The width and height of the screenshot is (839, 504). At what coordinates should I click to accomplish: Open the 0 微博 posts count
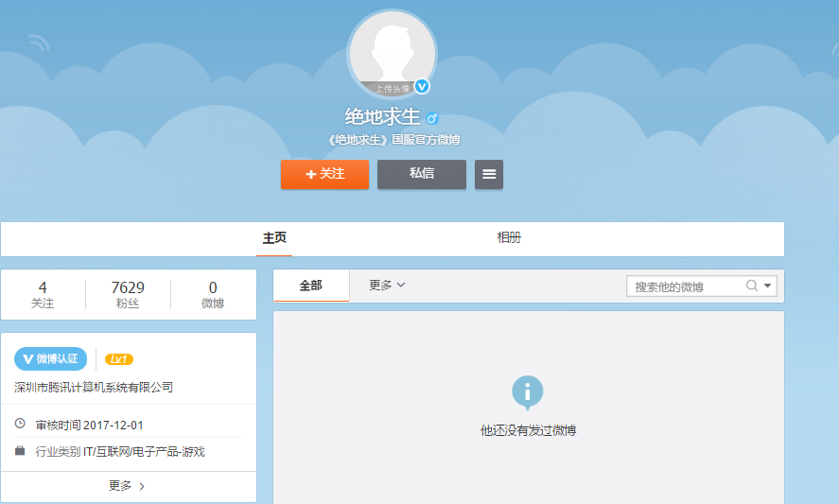coord(213,295)
